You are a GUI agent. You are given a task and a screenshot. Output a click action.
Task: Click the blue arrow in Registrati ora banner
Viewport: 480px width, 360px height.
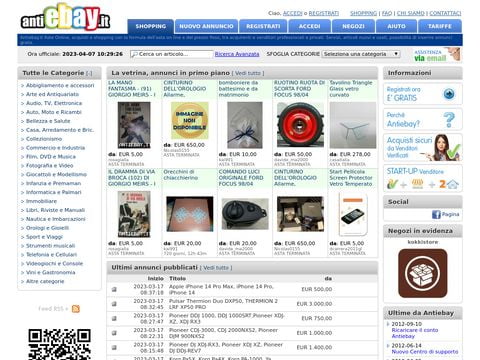449,94
